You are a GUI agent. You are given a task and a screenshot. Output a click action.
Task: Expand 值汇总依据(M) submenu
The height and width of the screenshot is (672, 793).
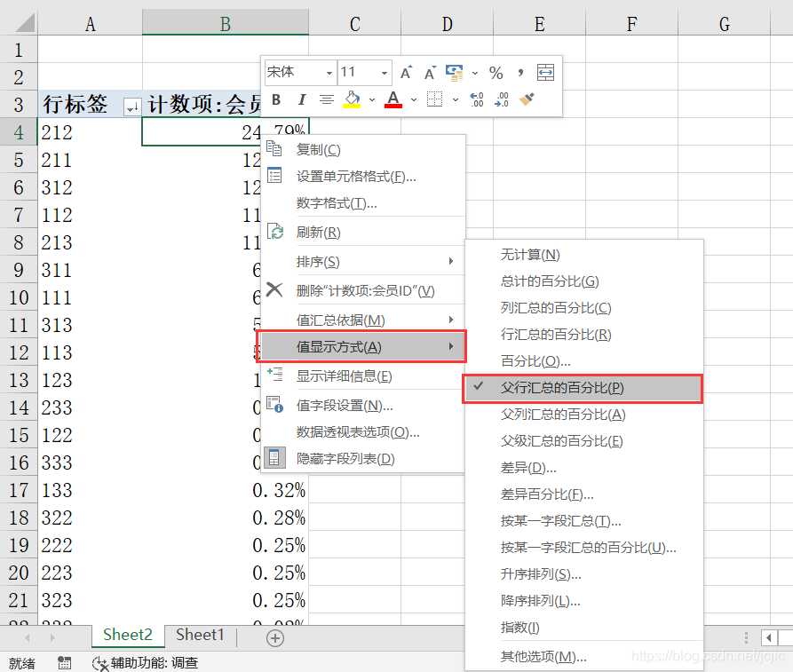pyautogui.click(x=363, y=320)
